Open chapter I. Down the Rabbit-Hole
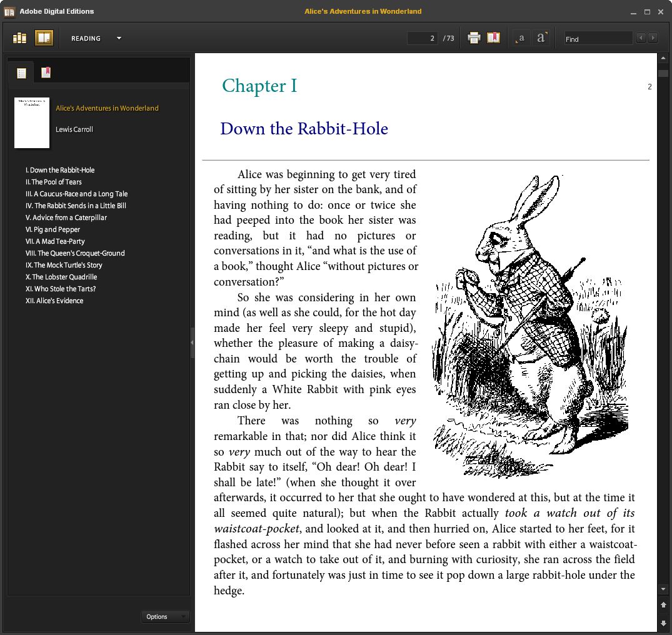Image resolution: width=672 pixels, height=635 pixels. click(60, 170)
